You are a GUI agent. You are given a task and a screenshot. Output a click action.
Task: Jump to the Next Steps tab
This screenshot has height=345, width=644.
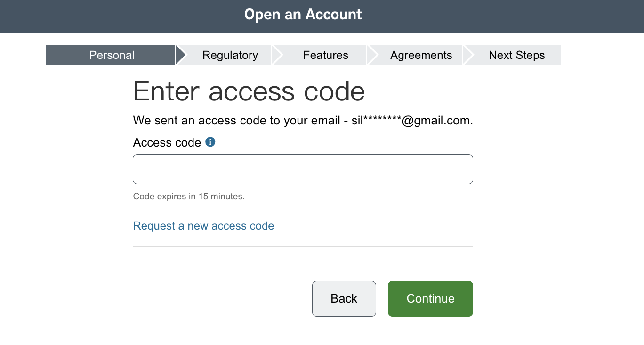(x=517, y=55)
